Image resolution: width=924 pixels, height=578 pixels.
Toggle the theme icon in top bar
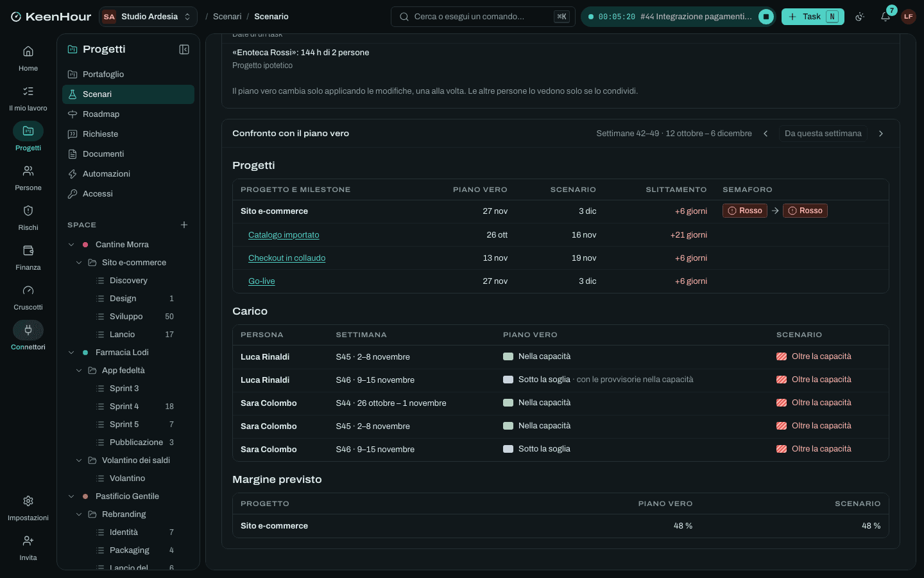[860, 17]
